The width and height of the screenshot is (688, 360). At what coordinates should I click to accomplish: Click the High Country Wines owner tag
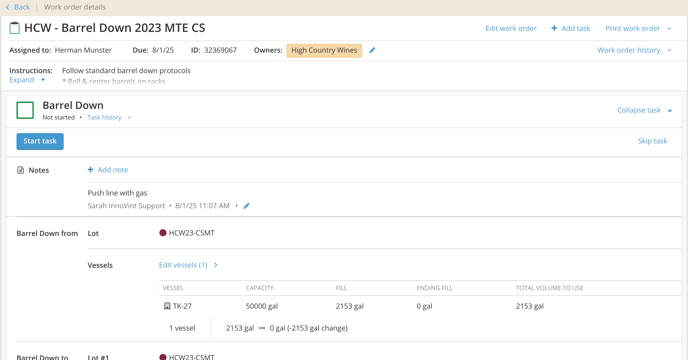click(x=324, y=50)
